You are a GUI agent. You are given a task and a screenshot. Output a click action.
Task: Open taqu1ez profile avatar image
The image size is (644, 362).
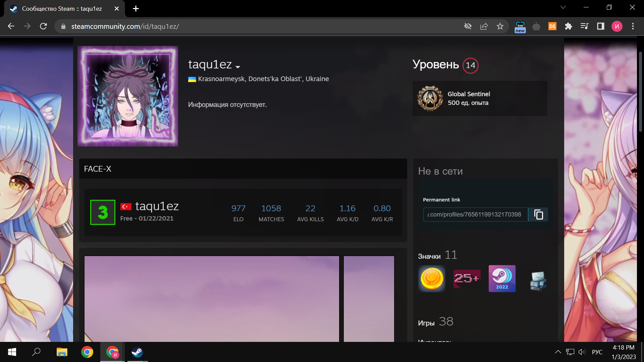click(128, 96)
